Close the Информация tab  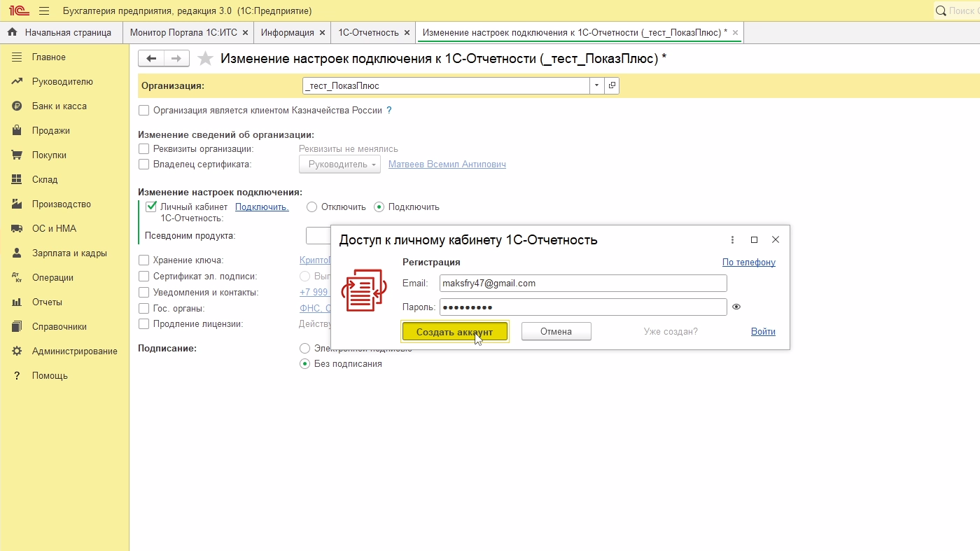[322, 32]
